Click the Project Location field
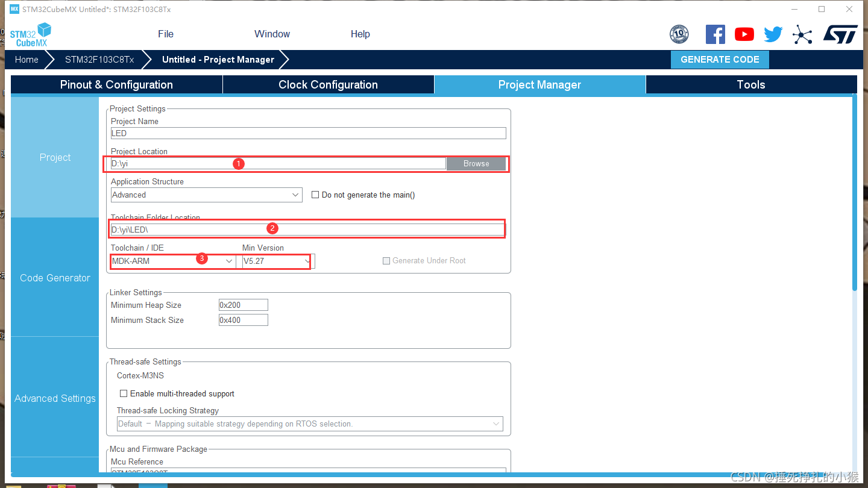This screenshot has height=488, width=868. pyautogui.click(x=278, y=163)
